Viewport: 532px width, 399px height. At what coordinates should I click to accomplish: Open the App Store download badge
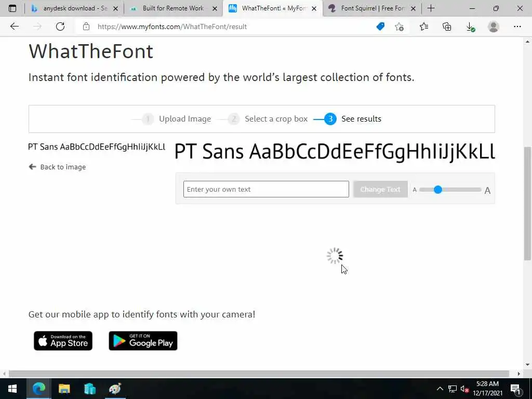pyautogui.click(x=63, y=341)
